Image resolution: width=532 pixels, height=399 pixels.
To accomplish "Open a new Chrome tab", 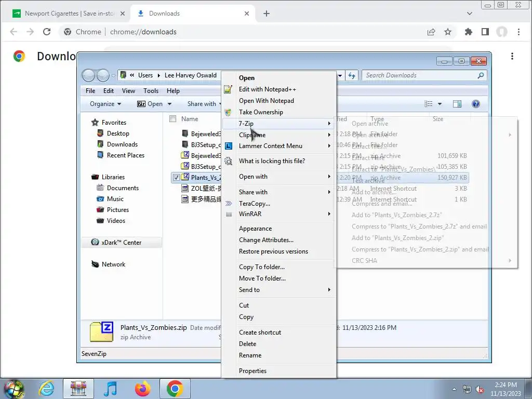I will pyautogui.click(x=267, y=14).
